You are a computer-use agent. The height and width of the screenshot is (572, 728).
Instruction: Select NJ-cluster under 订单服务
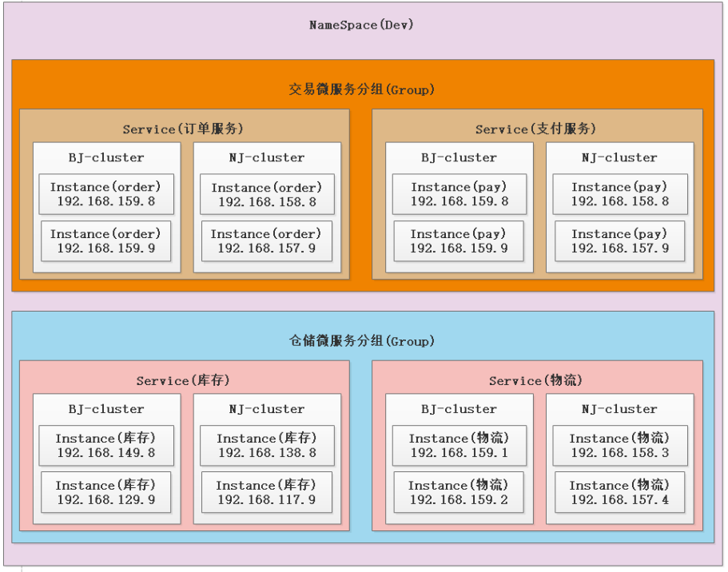coord(266,157)
